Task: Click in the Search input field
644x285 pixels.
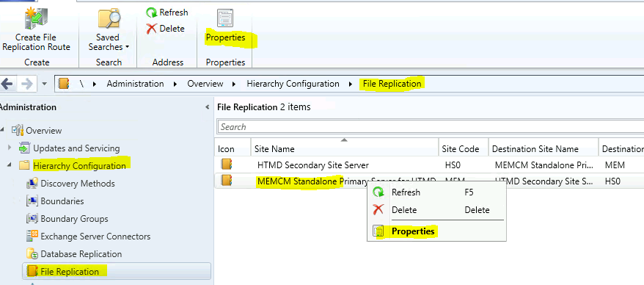Action: coord(431,126)
